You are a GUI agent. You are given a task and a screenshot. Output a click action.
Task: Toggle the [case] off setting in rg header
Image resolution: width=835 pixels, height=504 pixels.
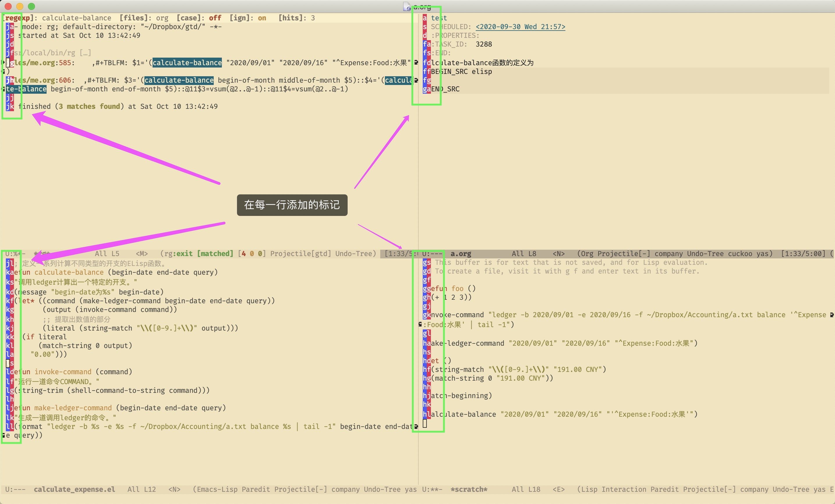tap(215, 18)
